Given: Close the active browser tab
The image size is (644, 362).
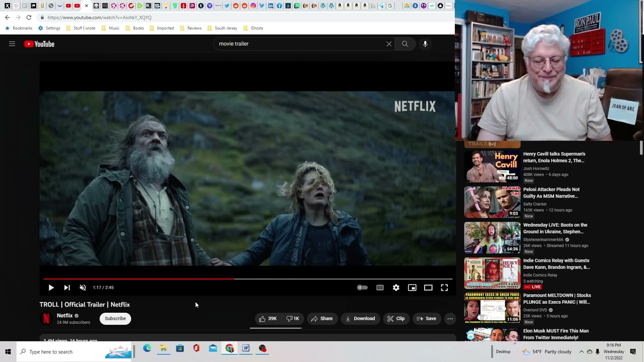Looking at the screenshot, I should point(86,6).
